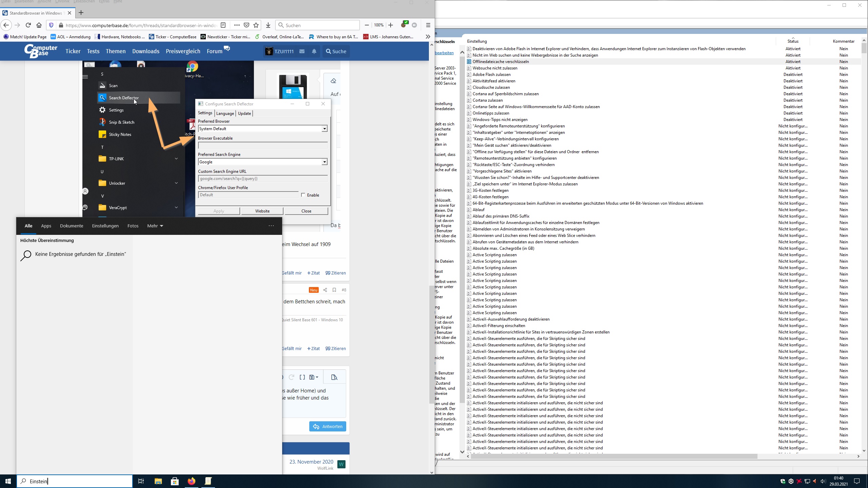
Task: Click policy list horizontal scrollbar
Action: coord(614,456)
